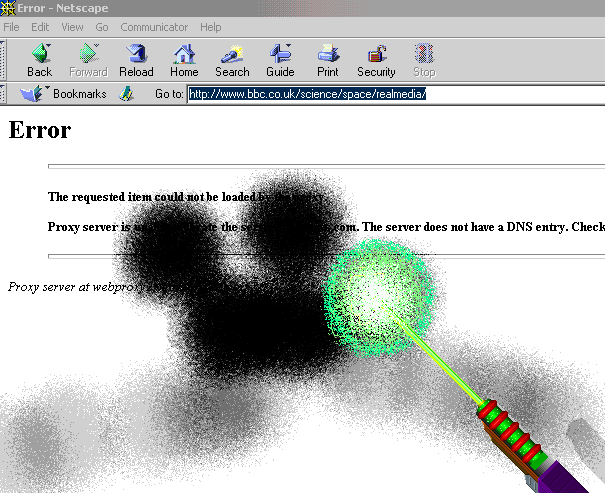Collapse the navigation toolbar grip handle
Image resolution: width=605 pixels, height=493 pixels.
[3, 60]
